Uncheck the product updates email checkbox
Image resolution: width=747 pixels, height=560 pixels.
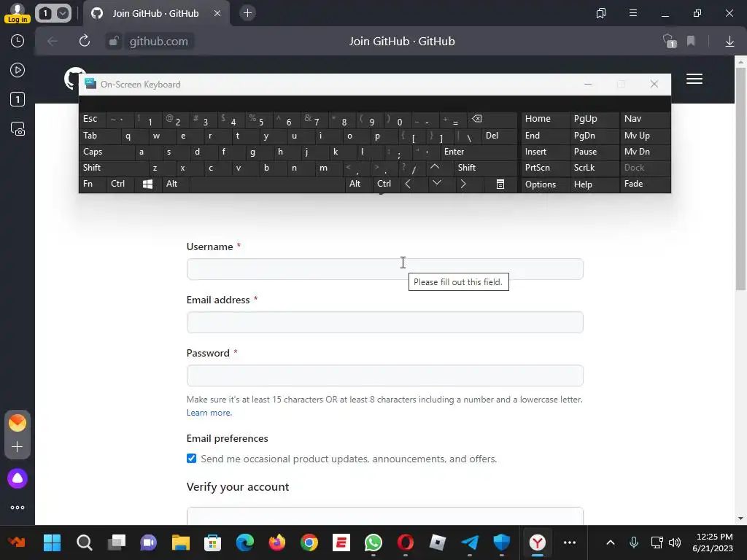pos(192,459)
